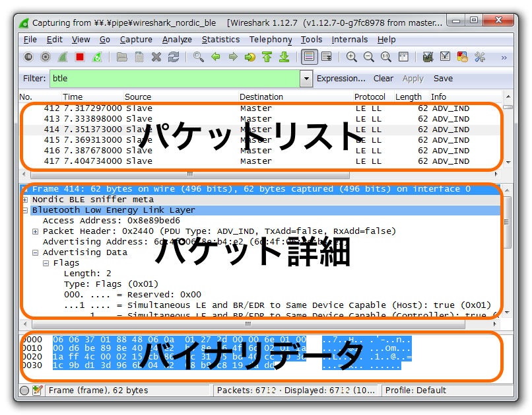This screenshot has height=415, width=532.
Task: Collapse the Bluetooth Low Energy Link Layer node
Action: (x=25, y=210)
